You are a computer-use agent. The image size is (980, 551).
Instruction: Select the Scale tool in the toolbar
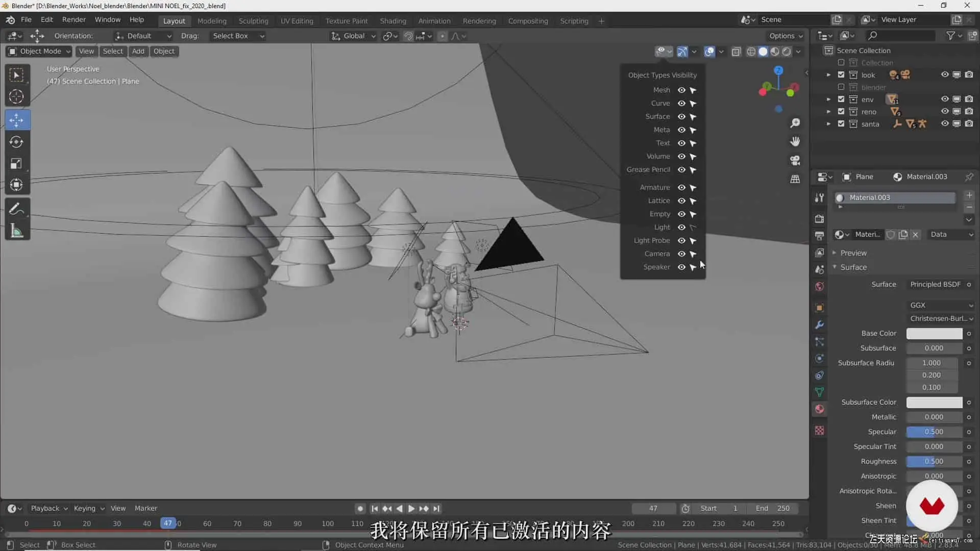(16, 164)
